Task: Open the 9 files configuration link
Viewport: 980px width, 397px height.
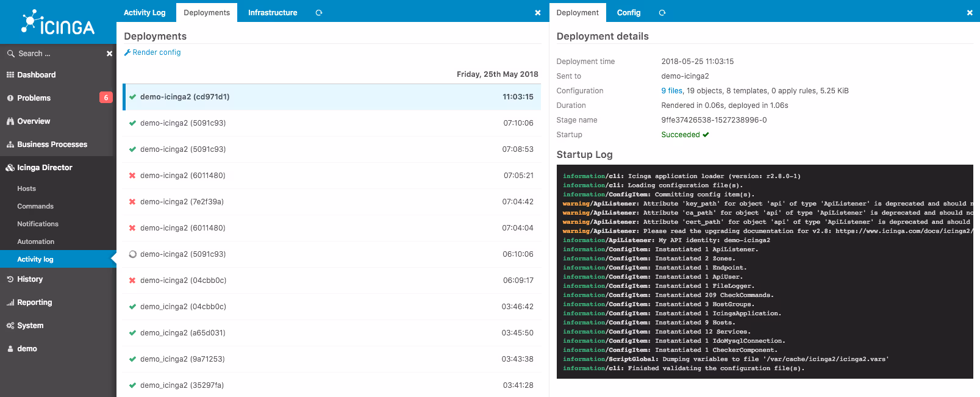Action: 671,91
